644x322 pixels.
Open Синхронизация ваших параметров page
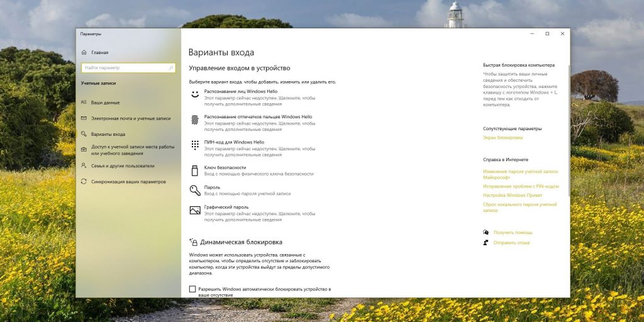(x=128, y=182)
